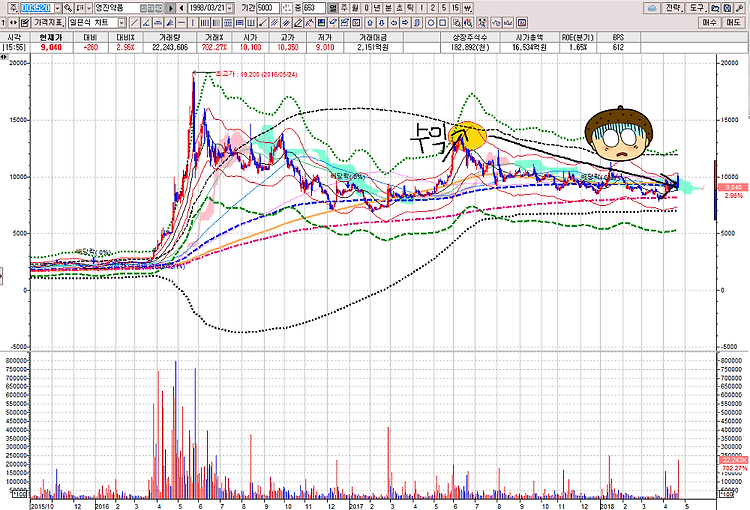Click the cloud icon in top right

652,8
